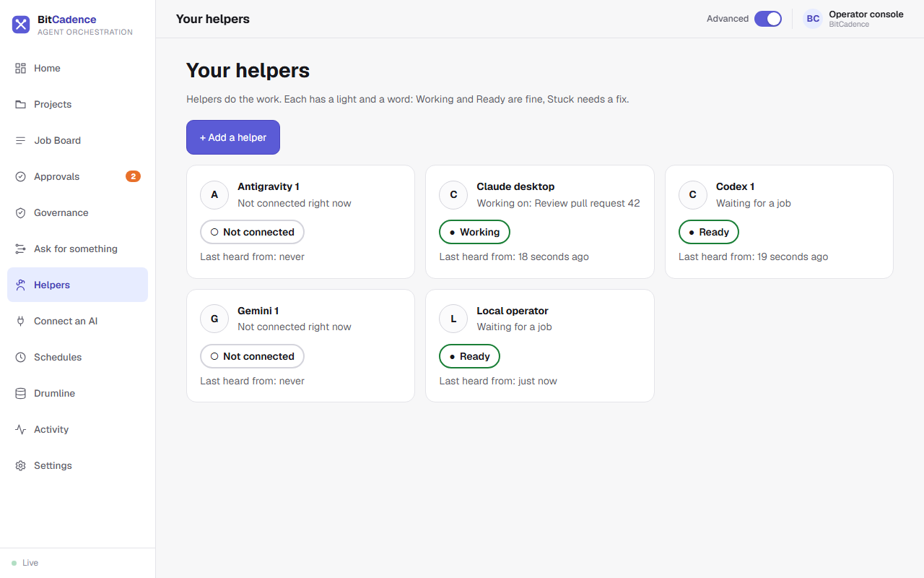
Task: Click Antigravity 1's Not connected status pill
Action: point(252,232)
